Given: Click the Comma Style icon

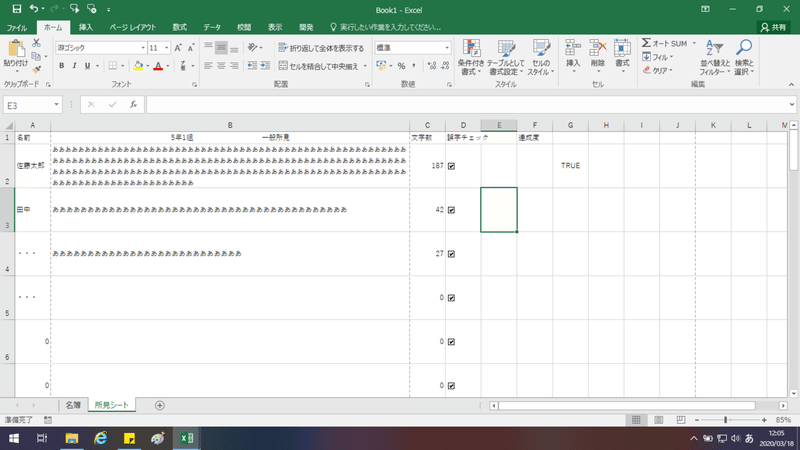Looking at the screenshot, I should click(x=414, y=66).
